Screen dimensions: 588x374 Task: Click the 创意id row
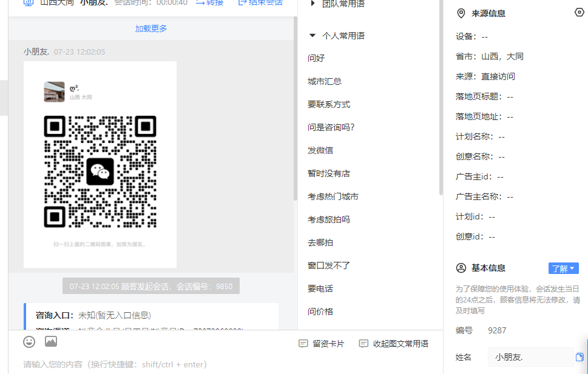[x=476, y=237]
